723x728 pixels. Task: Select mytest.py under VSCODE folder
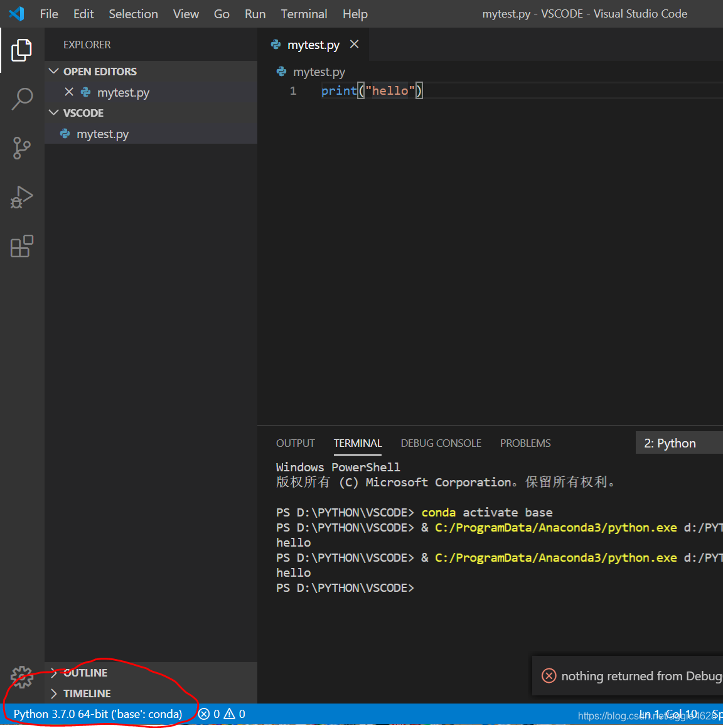click(x=151, y=134)
